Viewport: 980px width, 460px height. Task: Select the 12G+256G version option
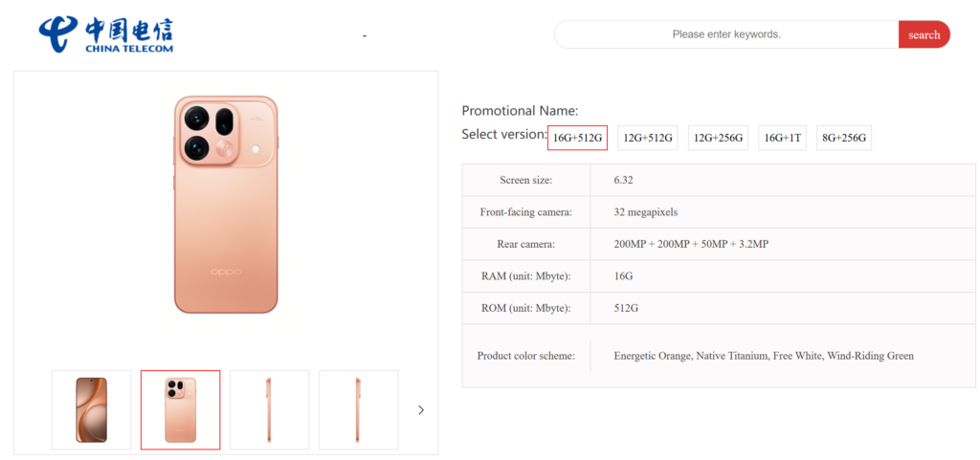(x=719, y=139)
